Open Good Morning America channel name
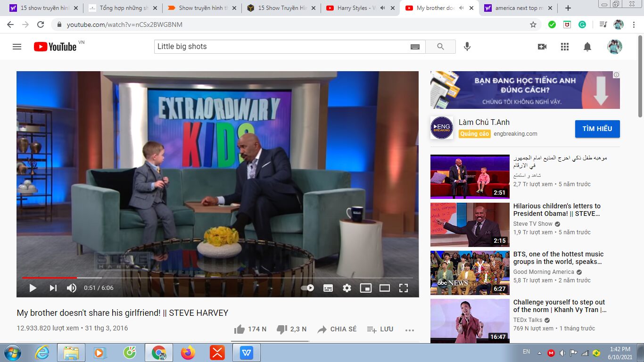644x362 pixels. pos(544,272)
